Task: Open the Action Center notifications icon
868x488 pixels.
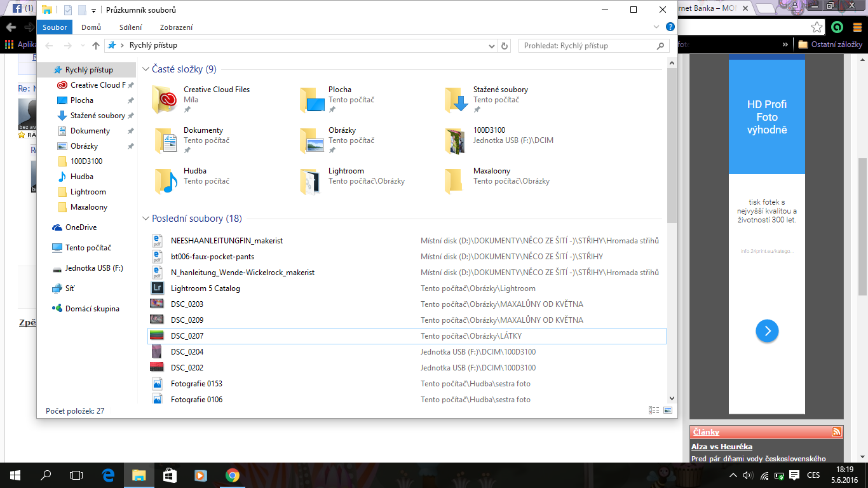Action: [794, 475]
